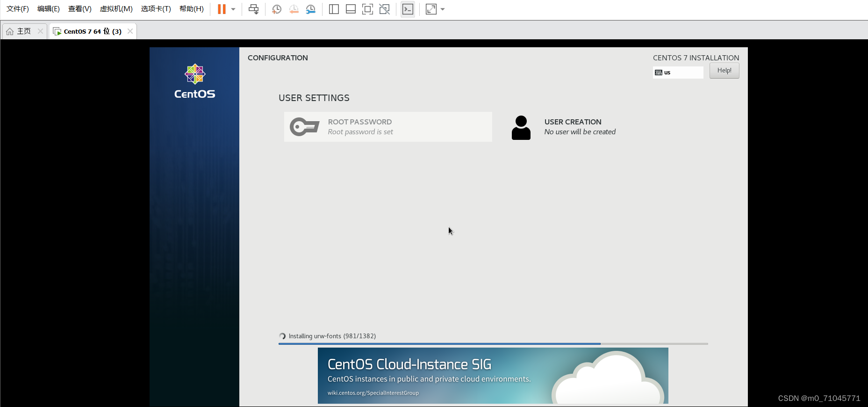Close the 主页 tab
The height and width of the screenshot is (407, 868).
point(40,31)
